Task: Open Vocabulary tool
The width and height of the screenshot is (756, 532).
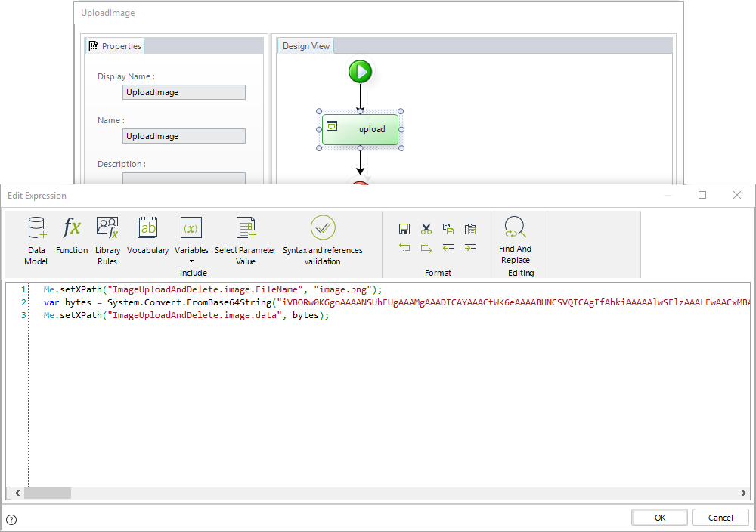Action: coord(147,236)
